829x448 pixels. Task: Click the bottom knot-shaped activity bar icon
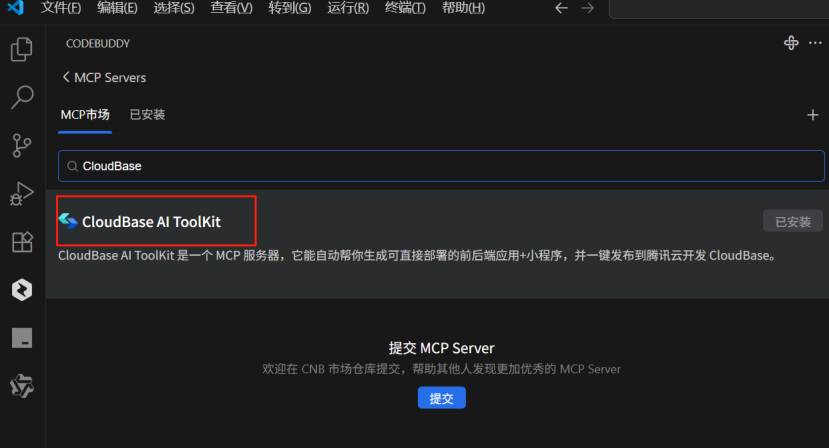(22, 386)
